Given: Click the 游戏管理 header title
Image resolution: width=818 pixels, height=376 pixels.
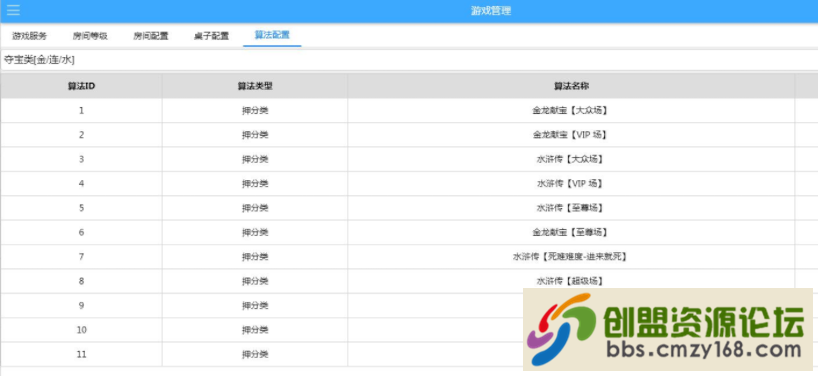Looking at the screenshot, I should pos(491,10).
